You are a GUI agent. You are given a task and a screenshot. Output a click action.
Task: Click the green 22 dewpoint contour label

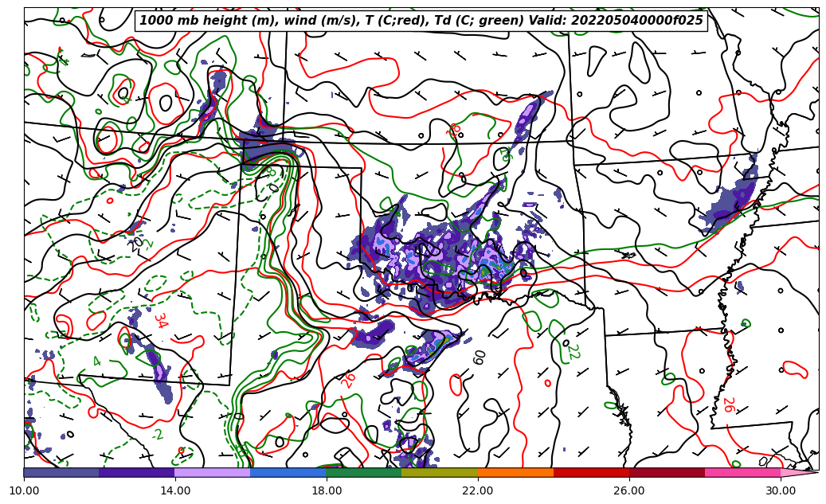tap(574, 353)
